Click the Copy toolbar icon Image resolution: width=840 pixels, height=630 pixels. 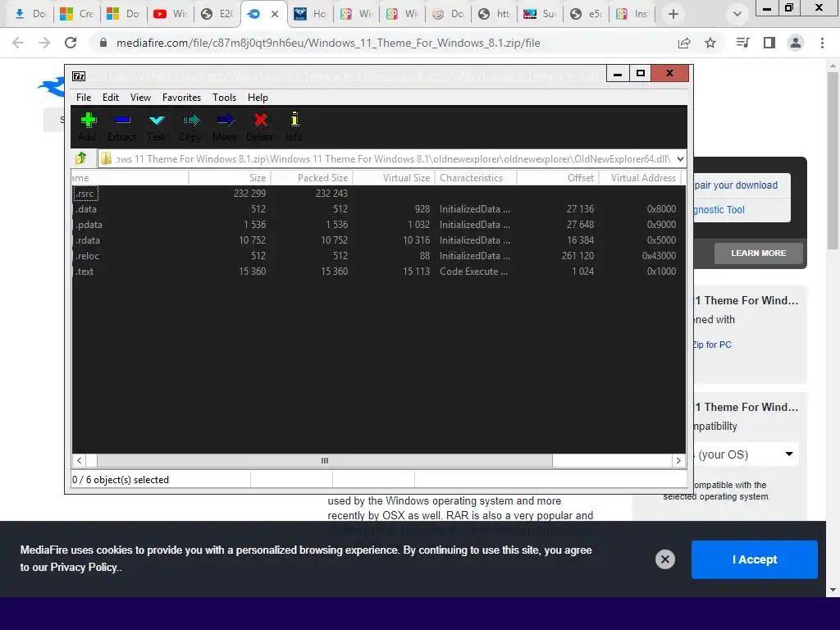pos(190,126)
